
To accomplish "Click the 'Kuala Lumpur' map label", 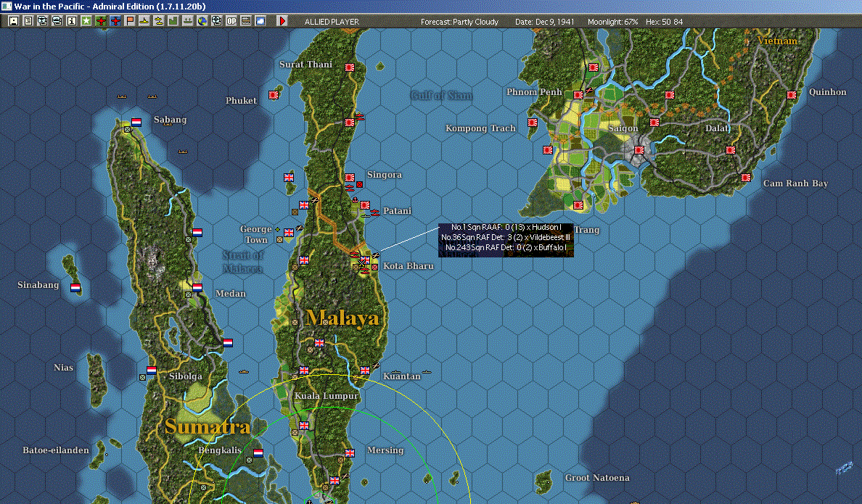I will (326, 396).
